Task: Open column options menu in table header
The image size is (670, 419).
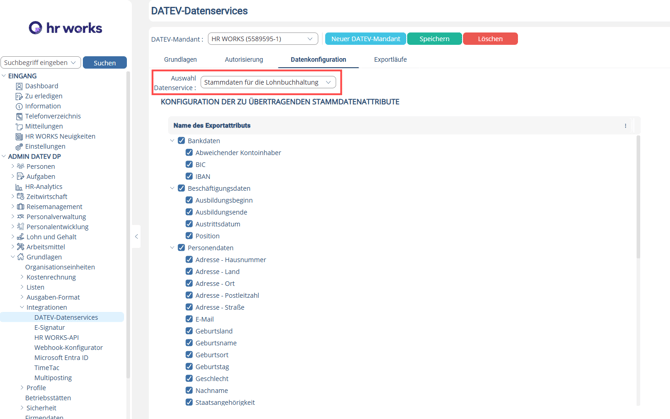Action: point(625,126)
